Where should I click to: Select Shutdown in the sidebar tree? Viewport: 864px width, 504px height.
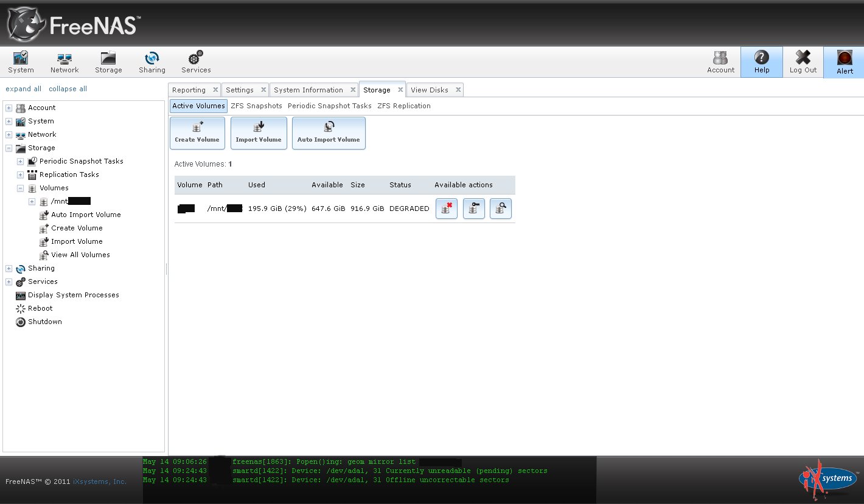click(x=45, y=322)
